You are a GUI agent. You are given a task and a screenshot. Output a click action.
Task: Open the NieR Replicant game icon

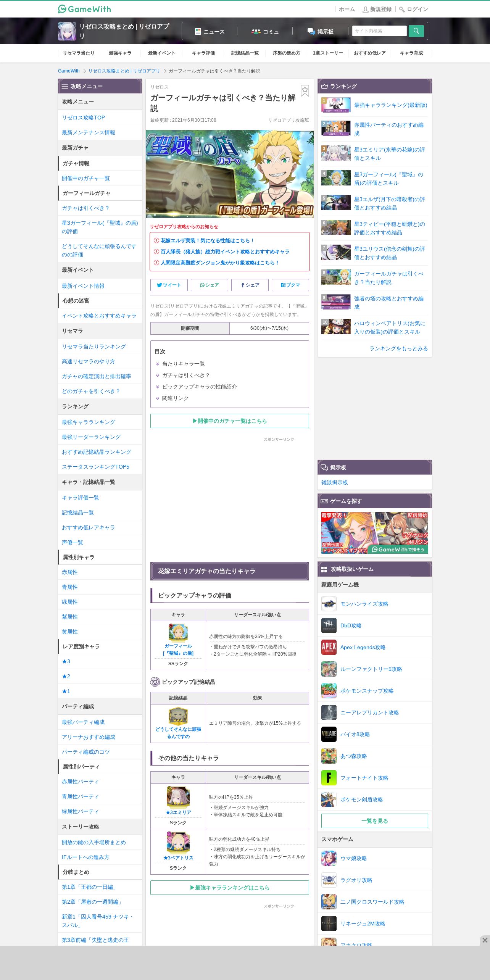click(x=329, y=712)
